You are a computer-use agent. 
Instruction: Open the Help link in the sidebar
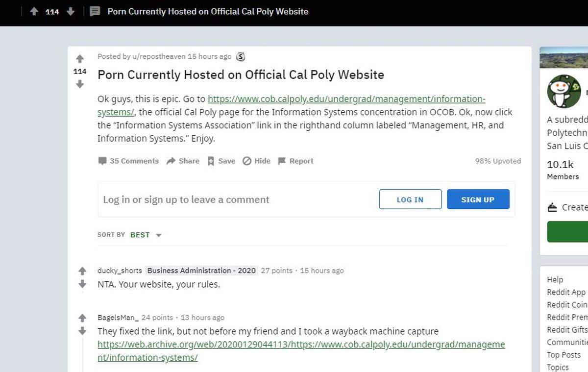[555, 279]
